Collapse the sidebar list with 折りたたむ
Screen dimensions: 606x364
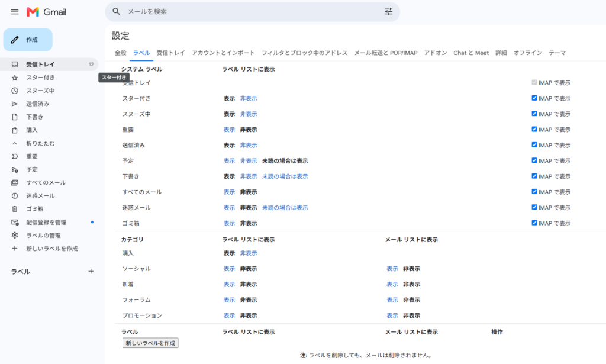pos(40,143)
